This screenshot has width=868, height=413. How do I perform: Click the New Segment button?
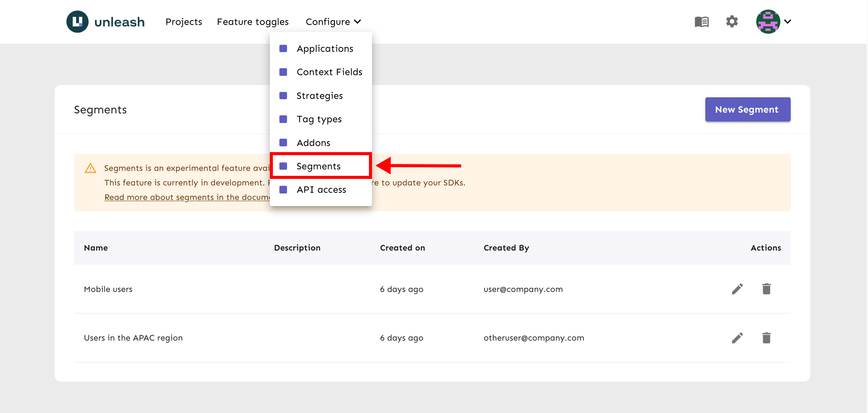pos(747,110)
